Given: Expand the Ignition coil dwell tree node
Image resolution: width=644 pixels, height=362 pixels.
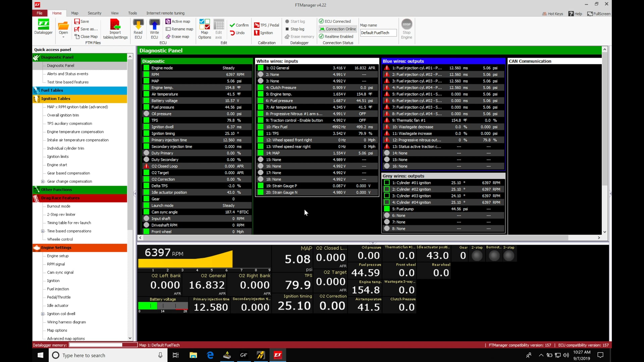Looking at the screenshot, I should coord(43,314).
